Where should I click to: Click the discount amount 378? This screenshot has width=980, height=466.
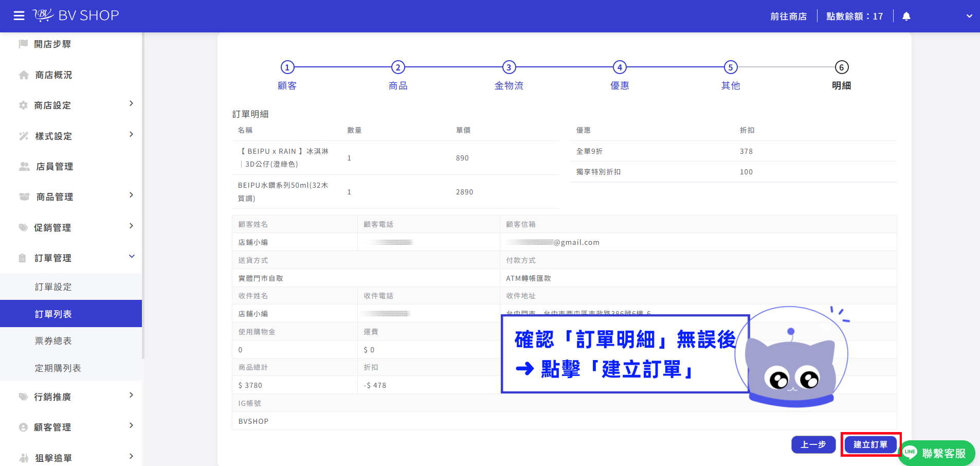pos(746,151)
